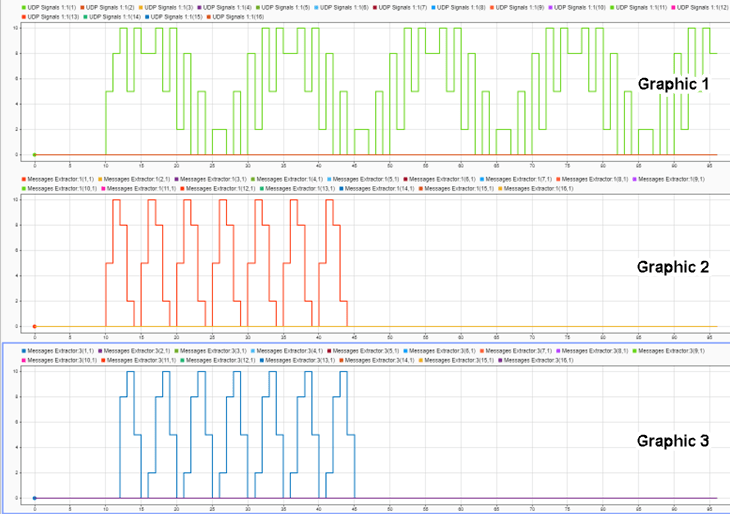Image resolution: width=732 pixels, height=514 pixels.
Task: Click the Graphic 2 label
Action: pyautogui.click(x=673, y=267)
